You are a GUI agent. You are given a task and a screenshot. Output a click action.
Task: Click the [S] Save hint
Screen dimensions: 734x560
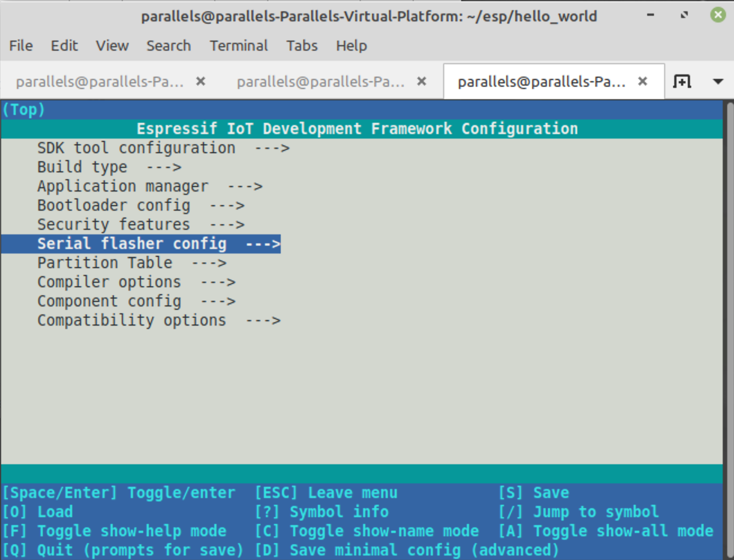(x=533, y=493)
